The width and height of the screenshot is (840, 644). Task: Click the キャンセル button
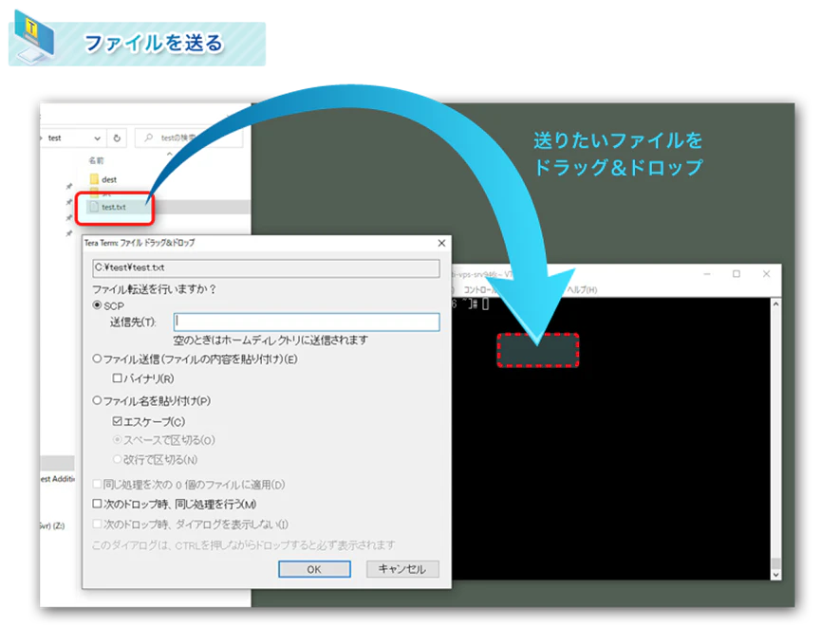click(x=402, y=569)
